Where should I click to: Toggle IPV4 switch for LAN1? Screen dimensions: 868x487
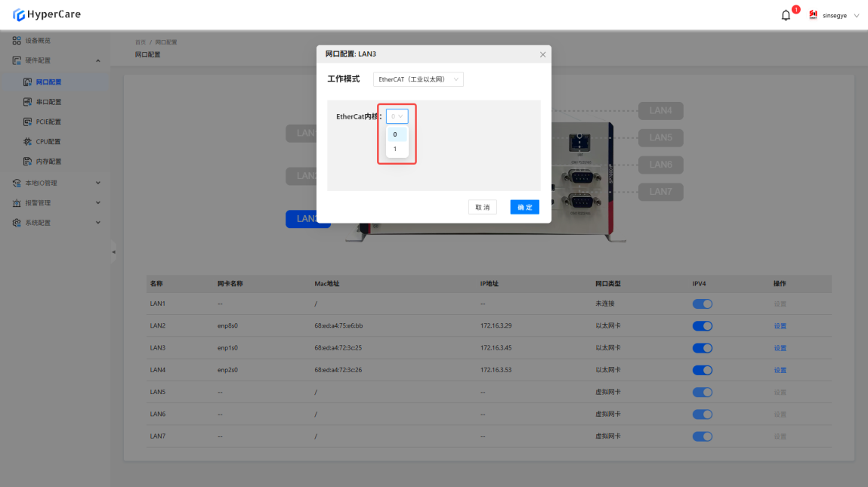point(702,304)
